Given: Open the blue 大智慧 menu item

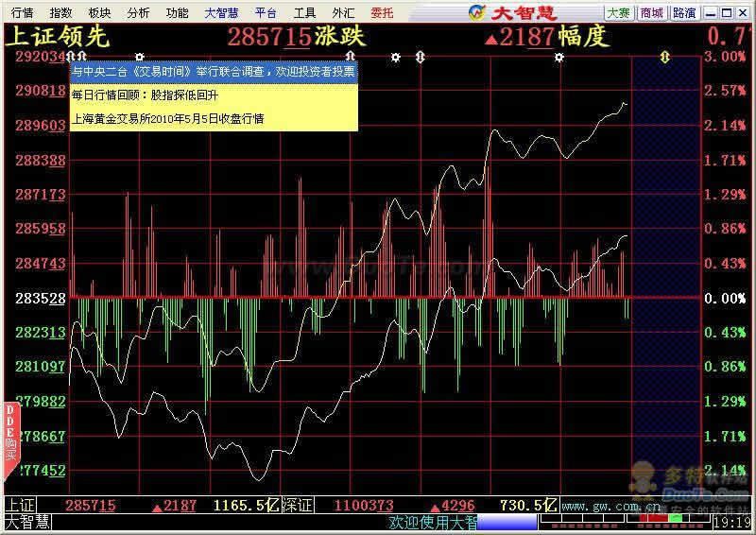Looking at the screenshot, I should (221, 12).
